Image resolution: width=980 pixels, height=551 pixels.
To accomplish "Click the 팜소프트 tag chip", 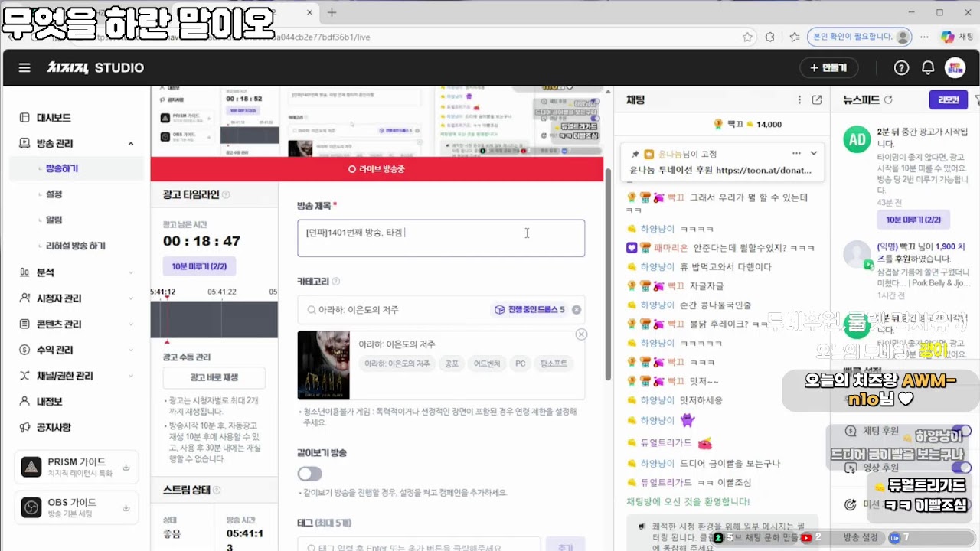I will click(x=554, y=364).
